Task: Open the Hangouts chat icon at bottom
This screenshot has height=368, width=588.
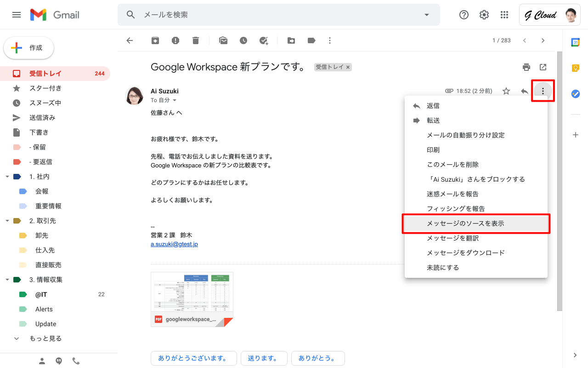Action: coord(59,361)
